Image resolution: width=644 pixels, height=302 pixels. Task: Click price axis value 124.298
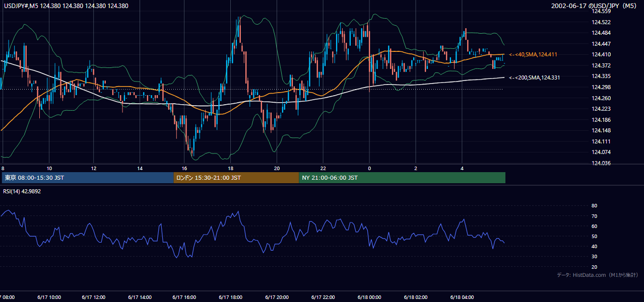click(601, 87)
